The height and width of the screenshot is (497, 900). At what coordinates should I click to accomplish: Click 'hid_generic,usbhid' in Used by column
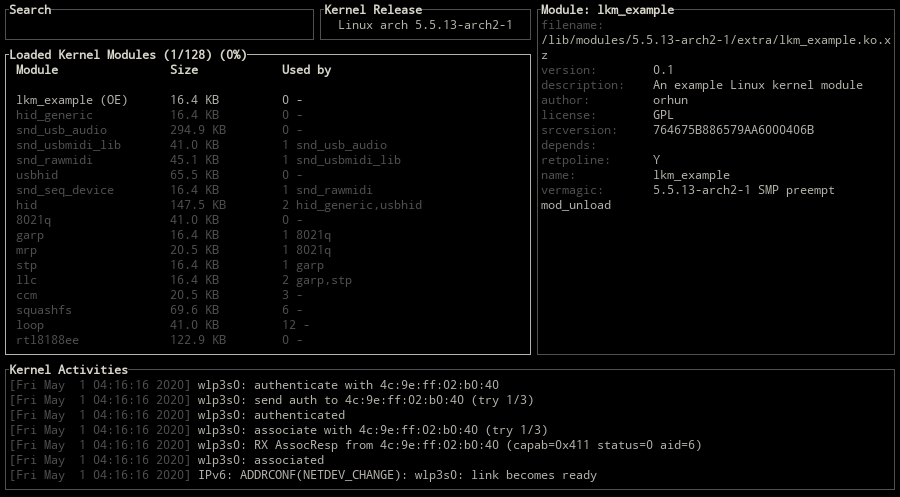[x=359, y=205]
